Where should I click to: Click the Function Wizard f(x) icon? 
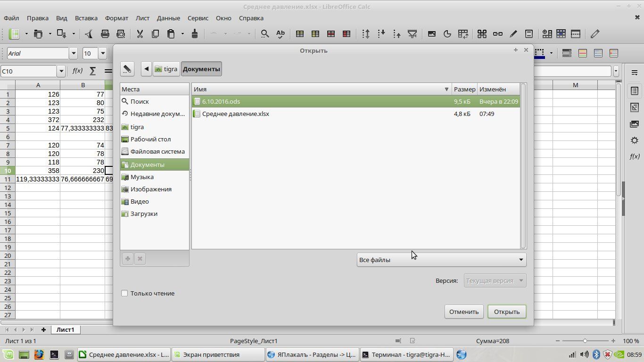(x=77, y=71)
